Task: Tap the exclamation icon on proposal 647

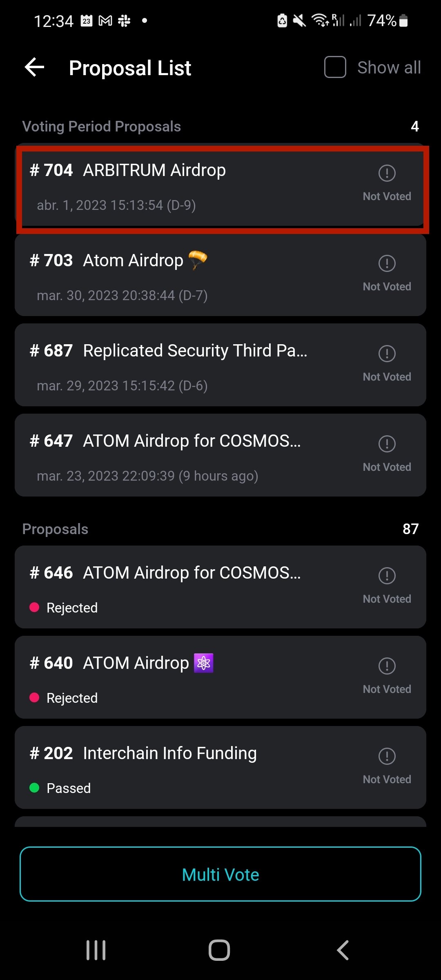Action: tap(387, 444)
